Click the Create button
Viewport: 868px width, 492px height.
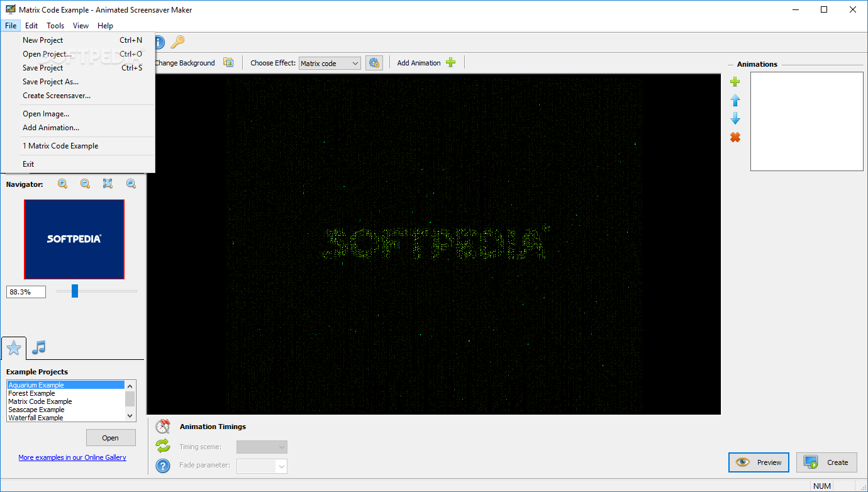point(826,462)
